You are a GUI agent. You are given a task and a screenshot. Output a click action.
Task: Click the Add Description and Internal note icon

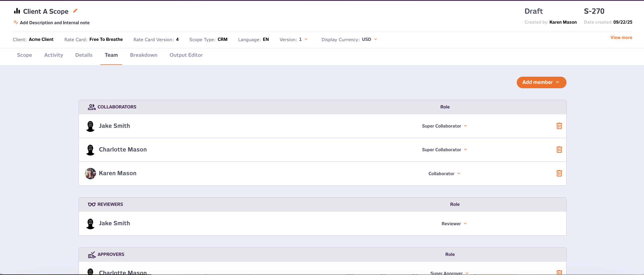[16, 23]
